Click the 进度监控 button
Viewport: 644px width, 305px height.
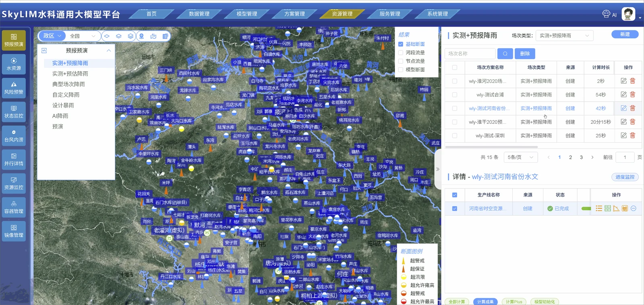[625, 177]
